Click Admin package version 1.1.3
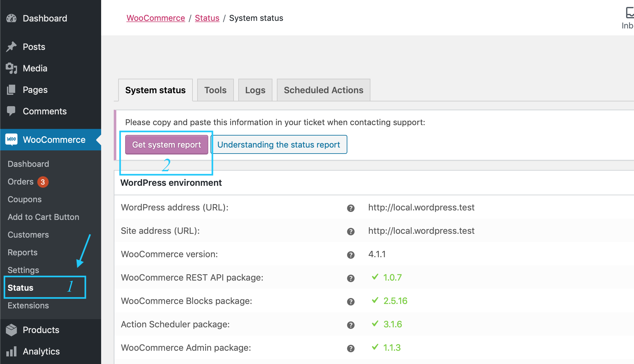The height and width of the screenshot is (364, 634). 392,348
